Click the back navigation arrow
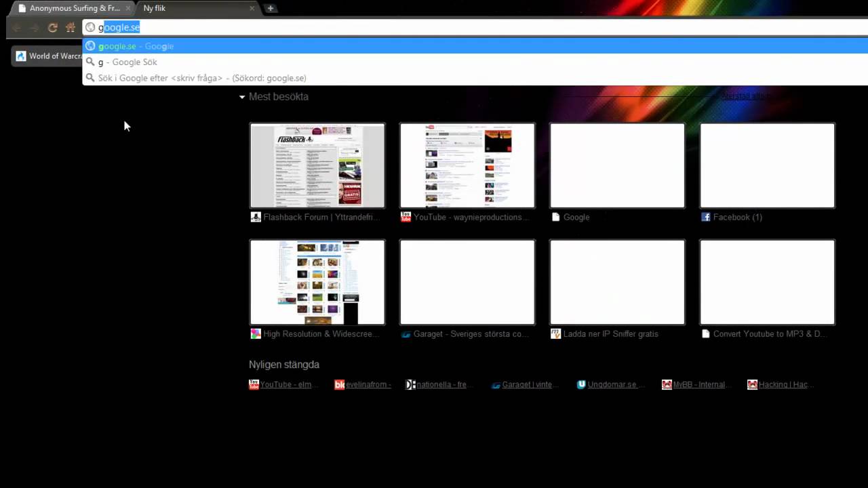 (x=16, y=28)
